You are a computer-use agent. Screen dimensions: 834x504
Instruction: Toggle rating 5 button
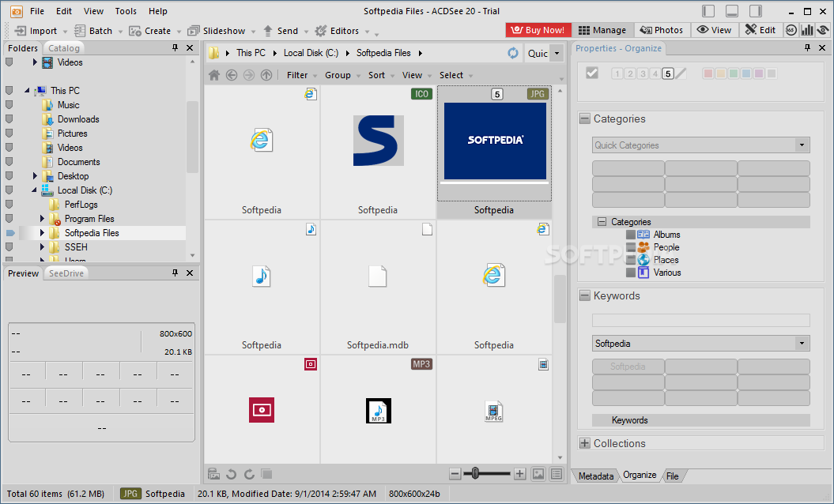(668, 73)
